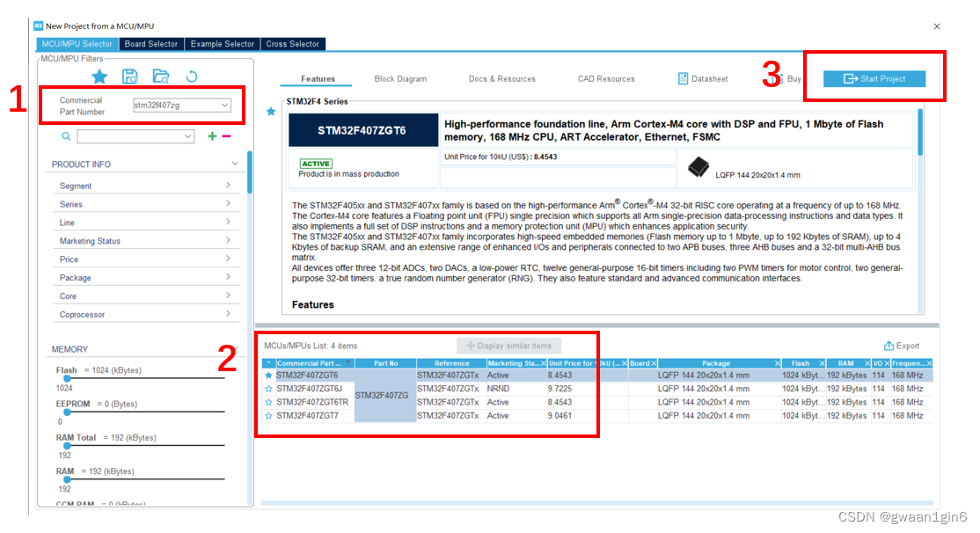Click the magnifier search icon in filters
Image resolution: width=980 pixels, height=533 pixels.
66,136
